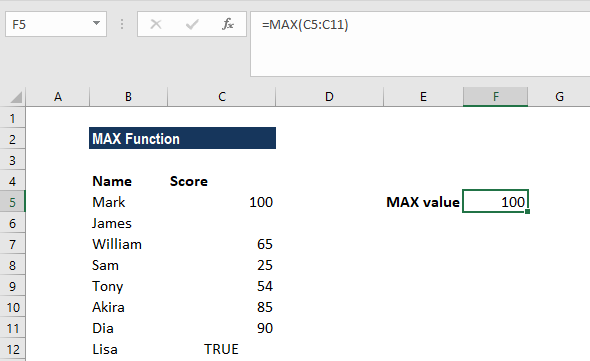The height and width of the screenshot is (361, 590).
Task: Select column A header
Action: click(58, 97)
